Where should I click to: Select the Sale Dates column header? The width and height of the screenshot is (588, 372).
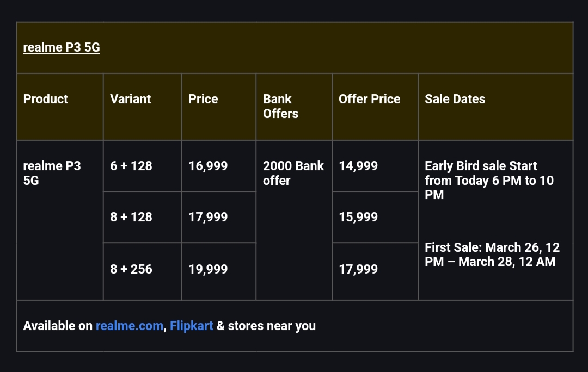point(455,99)
